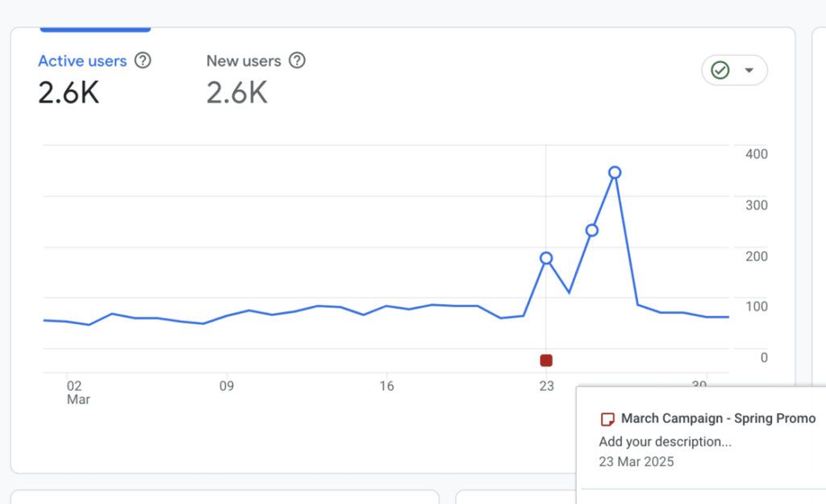Click the help icon beside New users
This screenshot has height=504, width=826.
297,60
